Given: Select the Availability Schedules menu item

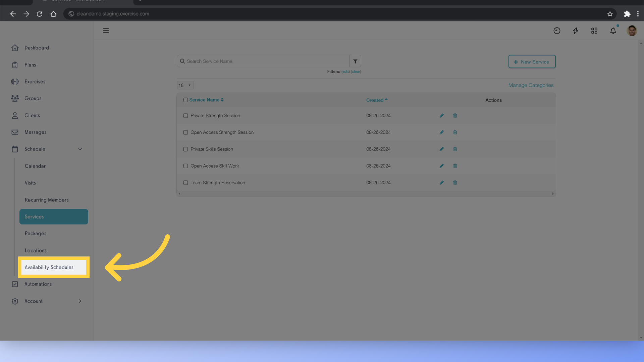Looking at the screenshot, I should [49, 267].
